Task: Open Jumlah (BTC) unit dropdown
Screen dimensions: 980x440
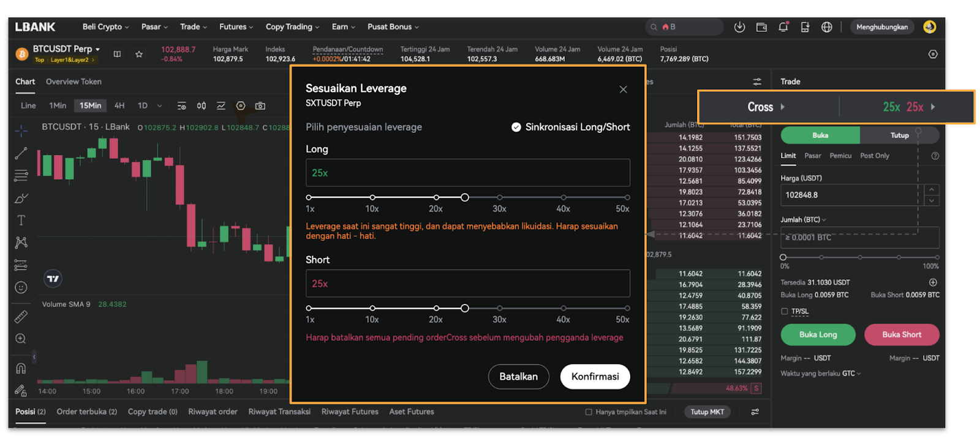Action: (x=803, y=219)
